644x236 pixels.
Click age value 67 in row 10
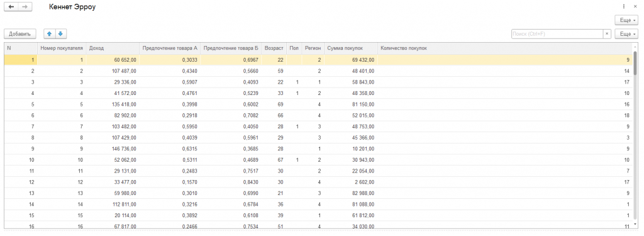click(280, 160)
